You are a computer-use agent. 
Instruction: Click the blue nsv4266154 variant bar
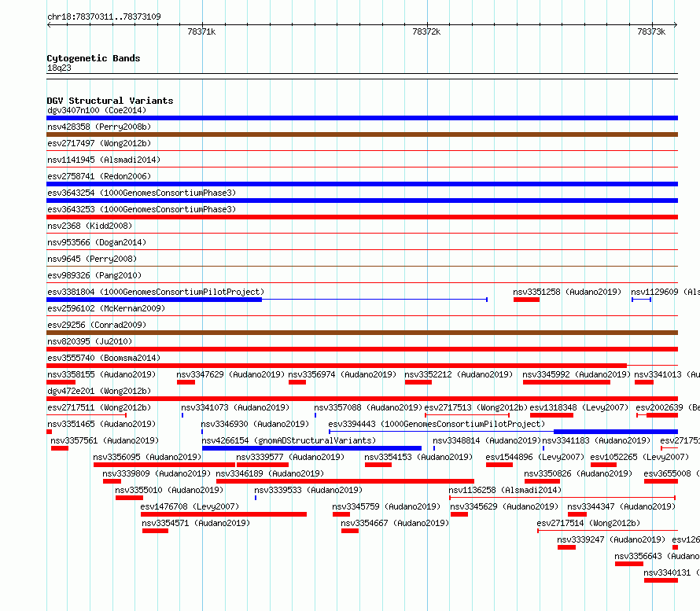[x=311, y=448]
